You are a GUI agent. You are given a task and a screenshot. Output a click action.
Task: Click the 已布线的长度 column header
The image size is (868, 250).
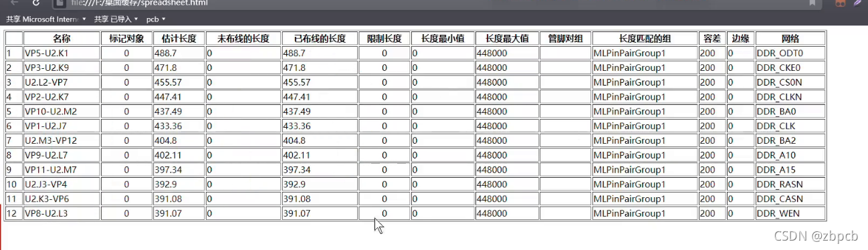click(x=320, y=39)
